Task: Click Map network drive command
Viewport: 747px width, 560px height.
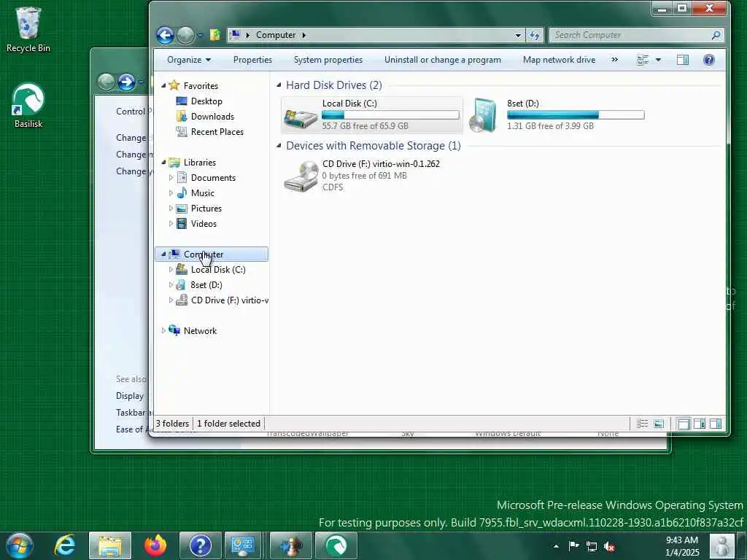Action: [x=559, y=60]
